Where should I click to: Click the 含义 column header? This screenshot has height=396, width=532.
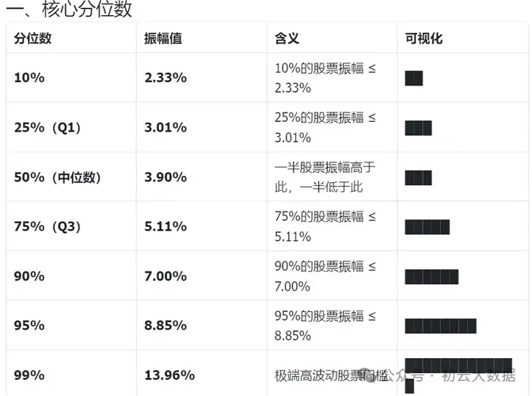pyautogui.click(x=287, y=38)
